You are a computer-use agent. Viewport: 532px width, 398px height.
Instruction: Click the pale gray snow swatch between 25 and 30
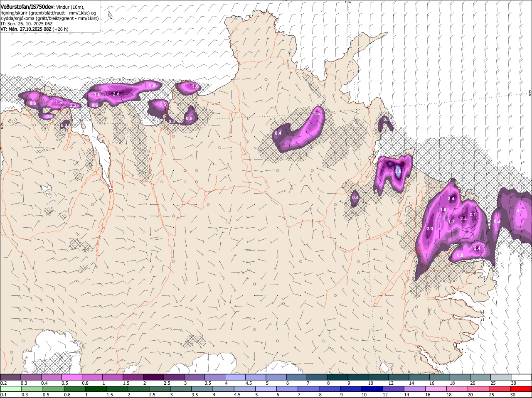coord(500,377)
